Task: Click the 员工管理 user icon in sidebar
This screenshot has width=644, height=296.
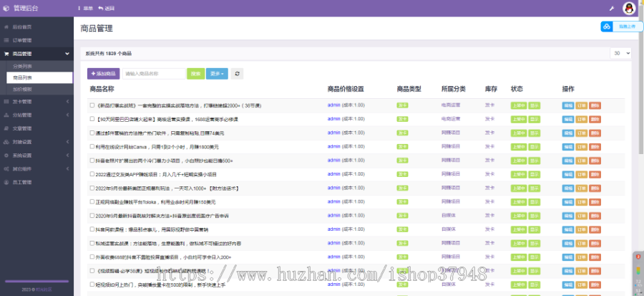Action: click(6, 183)
